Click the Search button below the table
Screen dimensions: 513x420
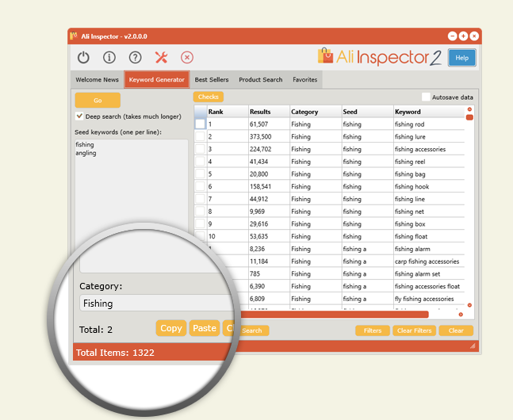253,330
